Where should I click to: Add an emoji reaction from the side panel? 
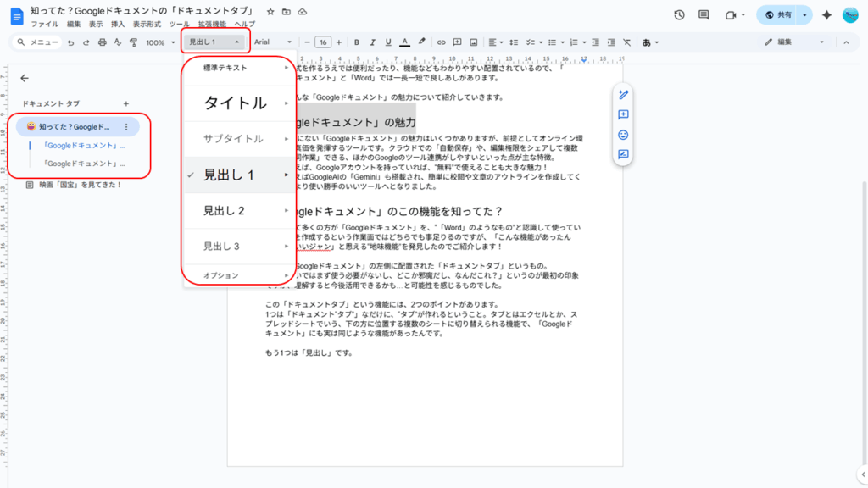tap(622, 135)
